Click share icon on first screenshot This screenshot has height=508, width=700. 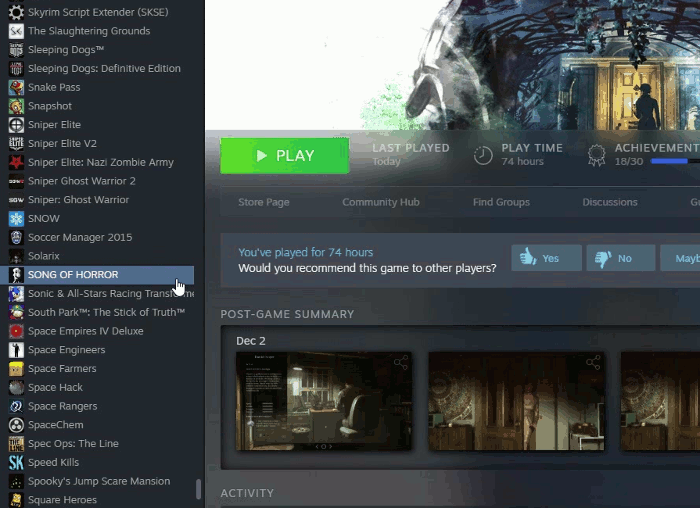tap(400, 362)
